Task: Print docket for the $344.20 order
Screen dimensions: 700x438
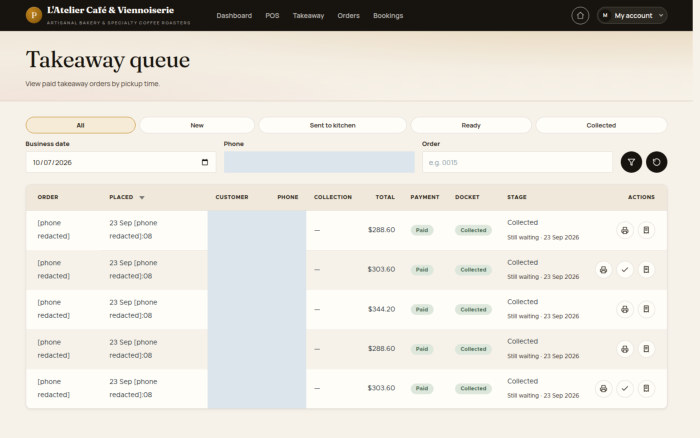Action: tap(625, 309)
